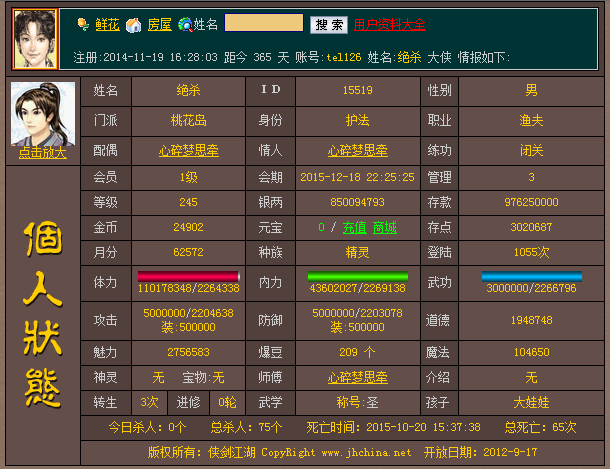Click the 管理 value 3
The width and height of the screenshot is (610, 469).
point(531,177)
